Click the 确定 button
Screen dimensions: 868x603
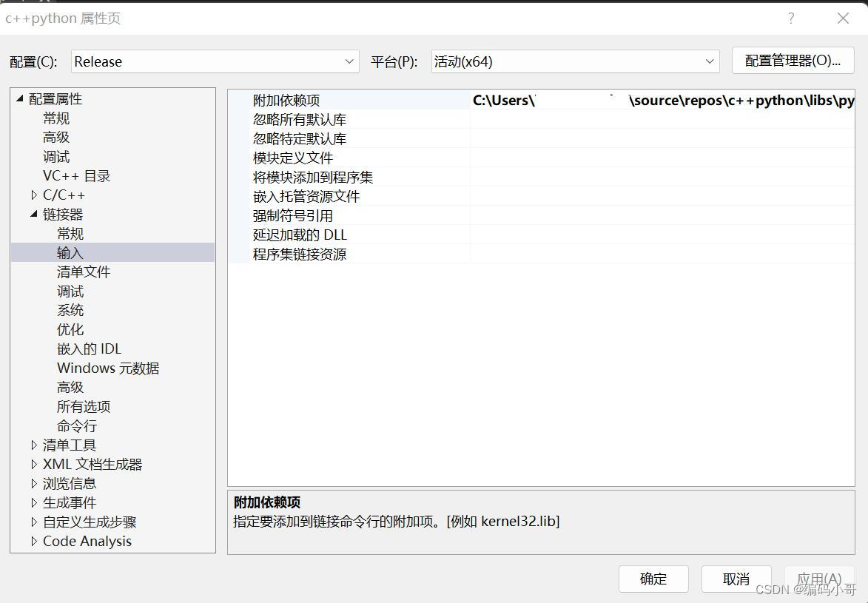tap(653, 579)
